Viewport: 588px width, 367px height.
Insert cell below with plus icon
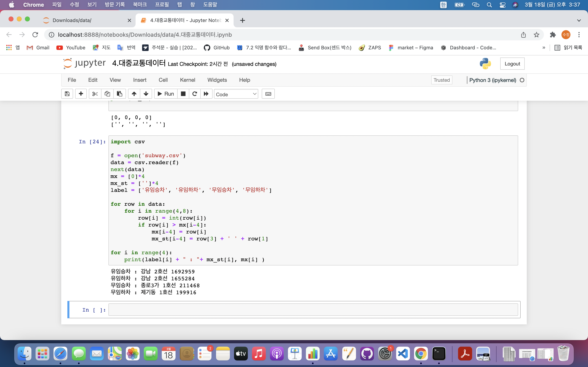[x=81, y=94]
